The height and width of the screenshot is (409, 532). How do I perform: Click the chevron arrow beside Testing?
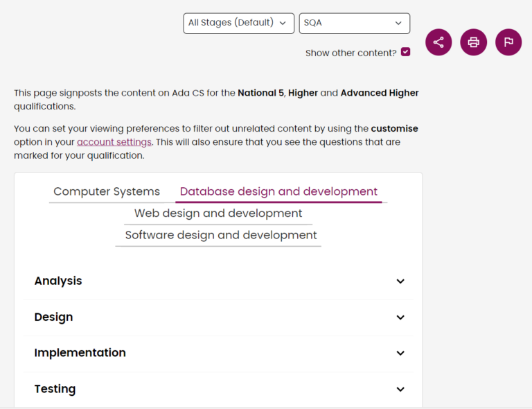click(x=400, y=390)
